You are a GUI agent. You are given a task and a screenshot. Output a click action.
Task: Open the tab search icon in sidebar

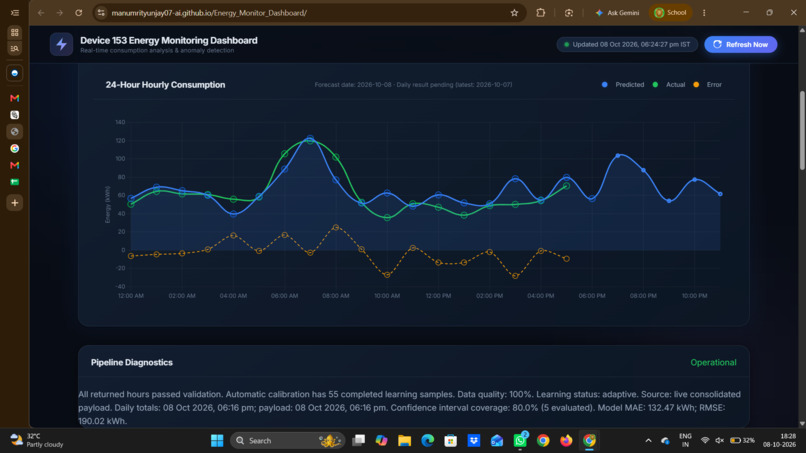[14, 48]
